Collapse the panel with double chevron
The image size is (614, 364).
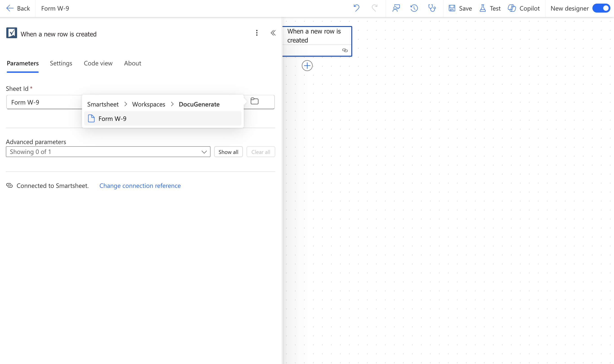coord(273,33)
